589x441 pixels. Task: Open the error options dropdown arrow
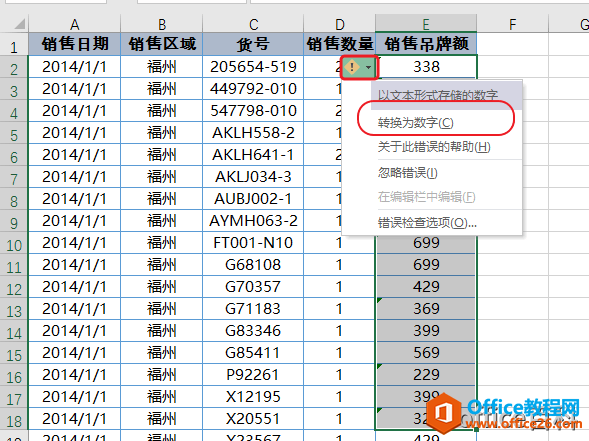pyautogui.click(x=369, y=68)
